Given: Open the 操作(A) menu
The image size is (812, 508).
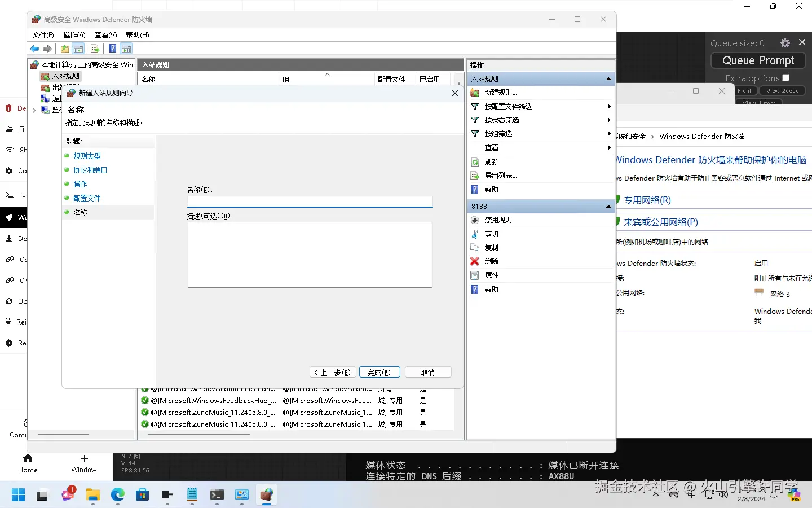Looking at the screenshot, I should (74, 35).
